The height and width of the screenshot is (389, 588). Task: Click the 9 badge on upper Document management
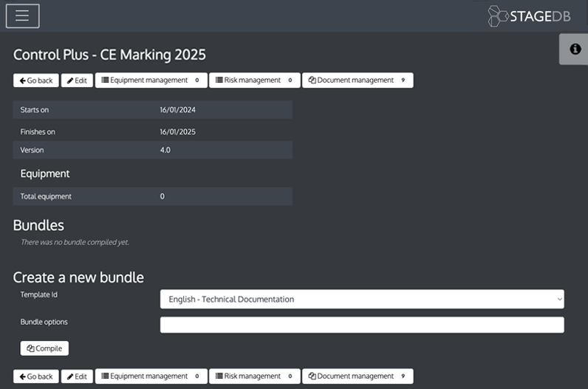pyautogui.click(x=403, y=80)
